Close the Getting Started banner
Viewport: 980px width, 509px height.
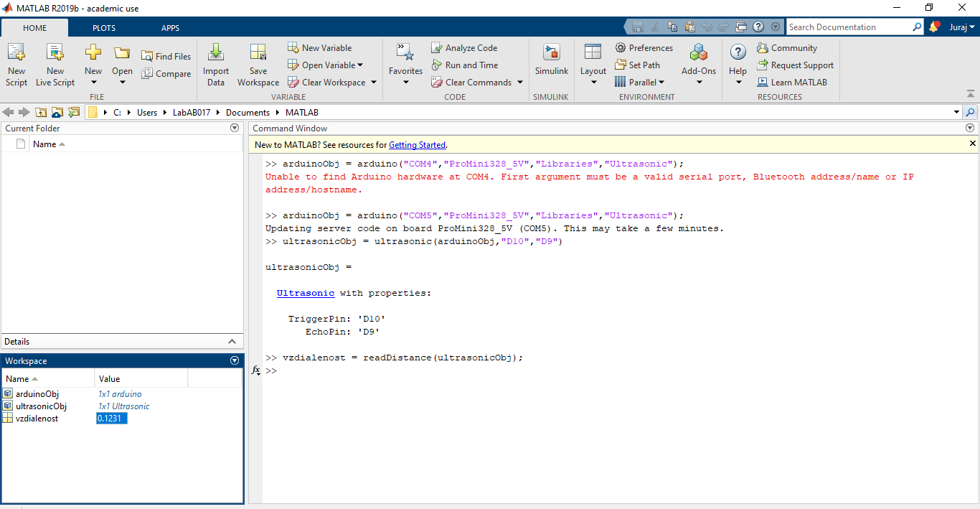pyautogui.click(x=973, y=144)
